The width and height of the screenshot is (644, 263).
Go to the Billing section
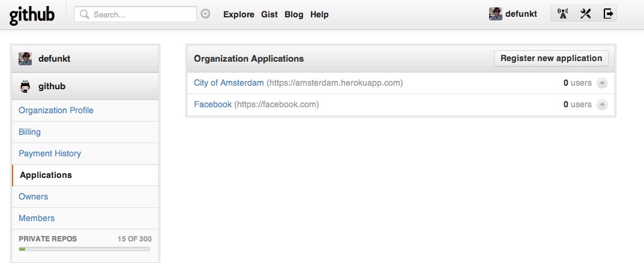point(29,132)
